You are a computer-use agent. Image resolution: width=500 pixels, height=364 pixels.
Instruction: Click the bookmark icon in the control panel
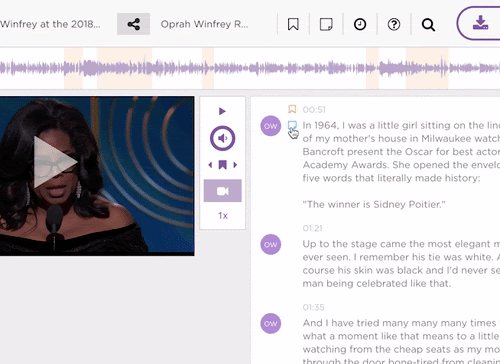click(222, 165)
